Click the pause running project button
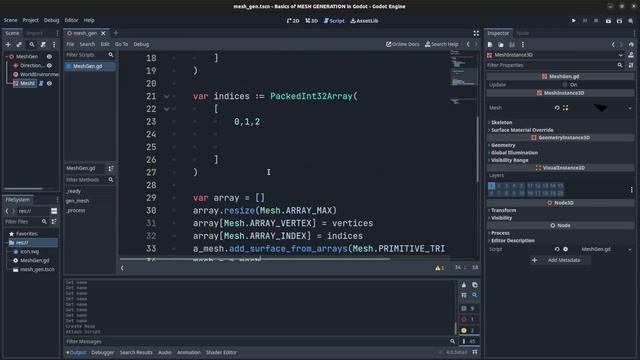Image resolution: width=640 pixels, height=360 pixels. tap(585, 20)
